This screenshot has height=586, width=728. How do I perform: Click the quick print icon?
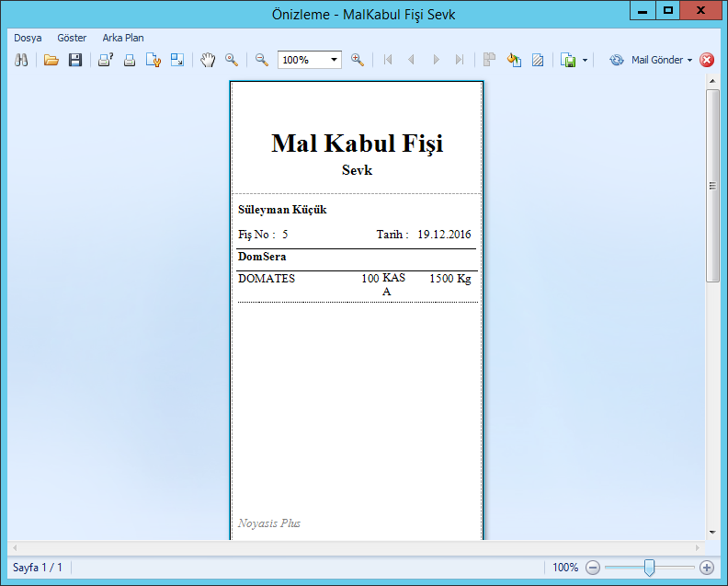pyautogui.click(x=130, y=60)
